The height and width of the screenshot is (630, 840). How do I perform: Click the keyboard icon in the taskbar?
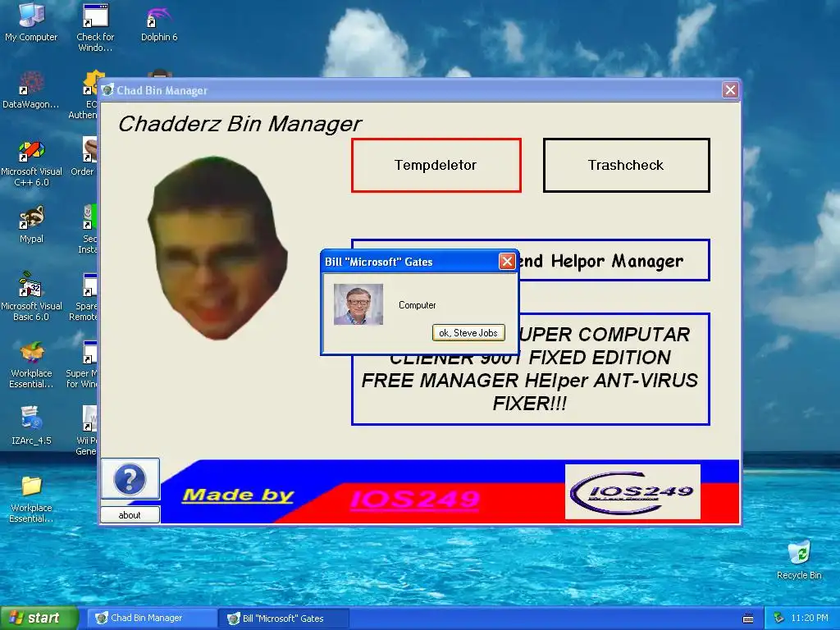(748, 619)
